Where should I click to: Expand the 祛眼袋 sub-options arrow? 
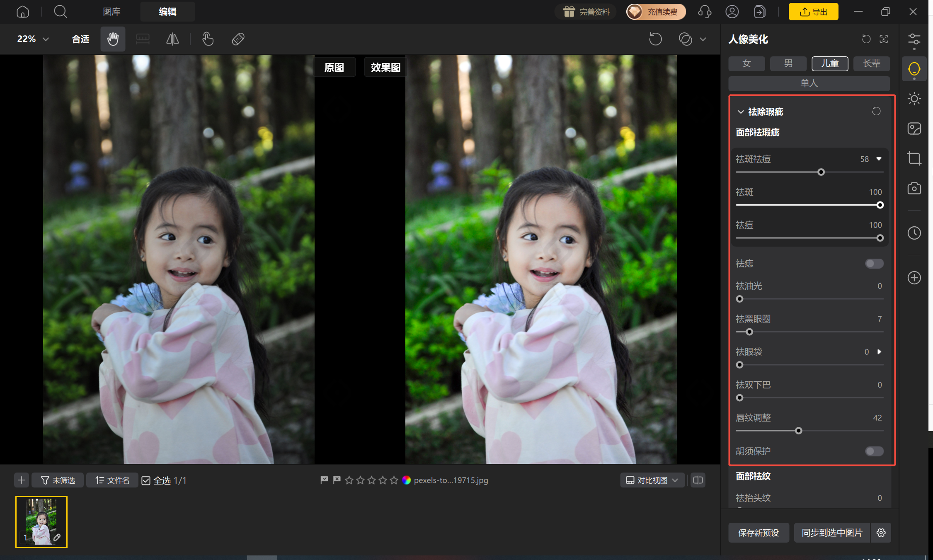click(879, 352)
